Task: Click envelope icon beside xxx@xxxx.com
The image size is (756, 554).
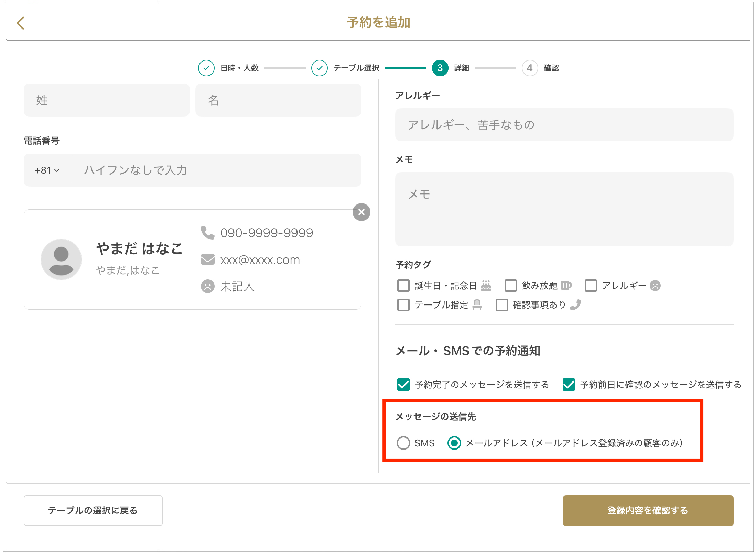Action: click(207, 259)
